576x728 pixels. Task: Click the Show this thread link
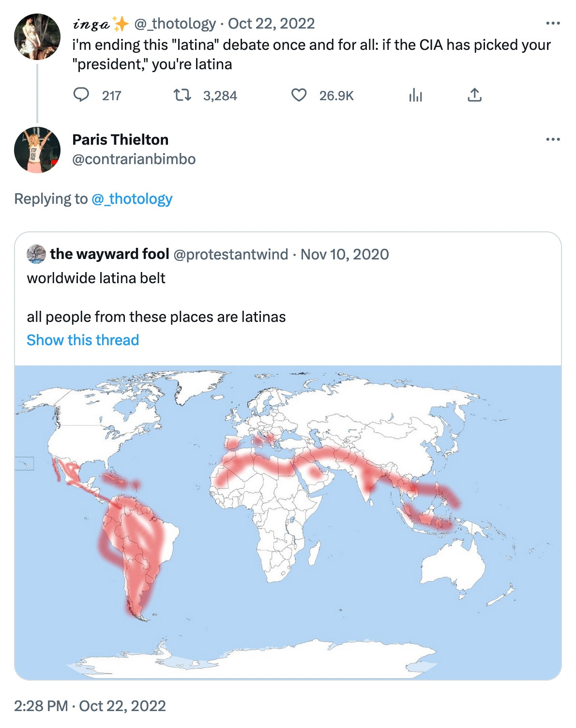(x=83, y=340)
